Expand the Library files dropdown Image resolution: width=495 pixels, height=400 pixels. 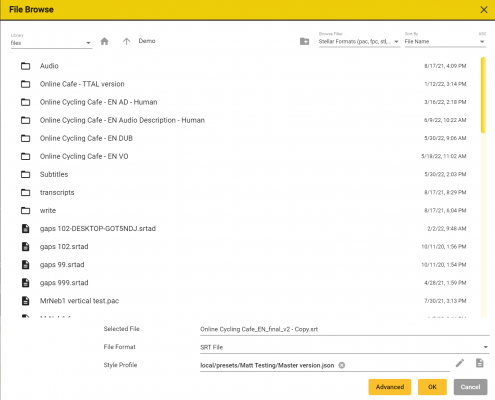click(x=51, y=43)
